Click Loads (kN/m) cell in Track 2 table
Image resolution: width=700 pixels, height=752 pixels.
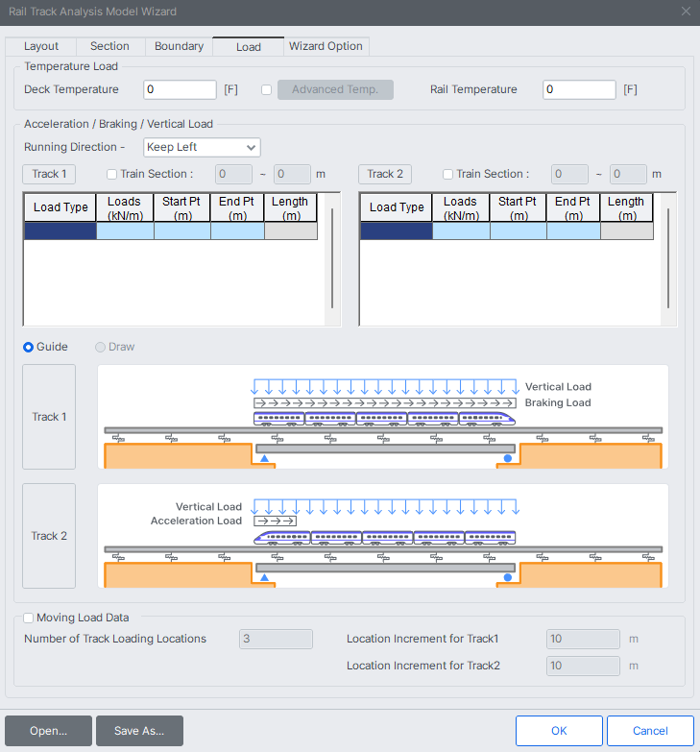tap(461, 230)
